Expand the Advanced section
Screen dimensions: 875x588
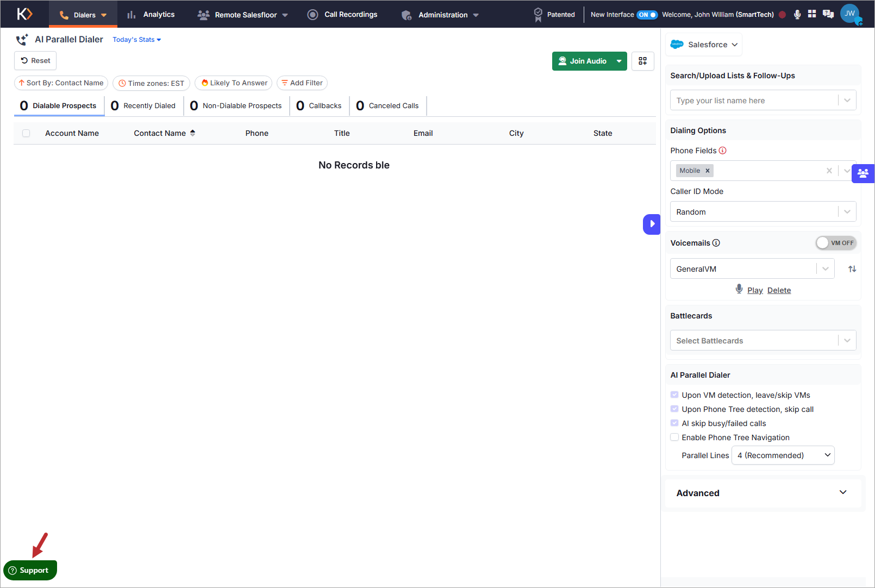(x=762, y=493)
